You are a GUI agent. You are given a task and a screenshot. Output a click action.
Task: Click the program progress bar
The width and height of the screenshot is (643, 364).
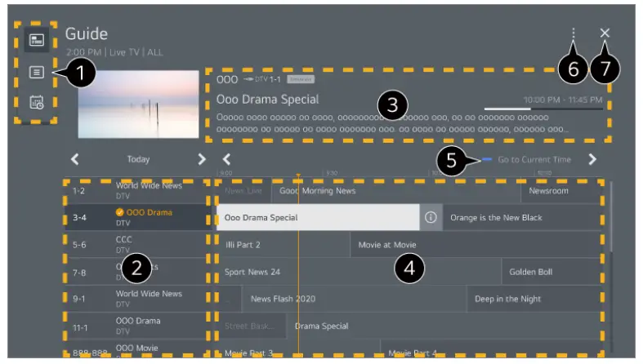pyautogui.click(x=543, y=109)
